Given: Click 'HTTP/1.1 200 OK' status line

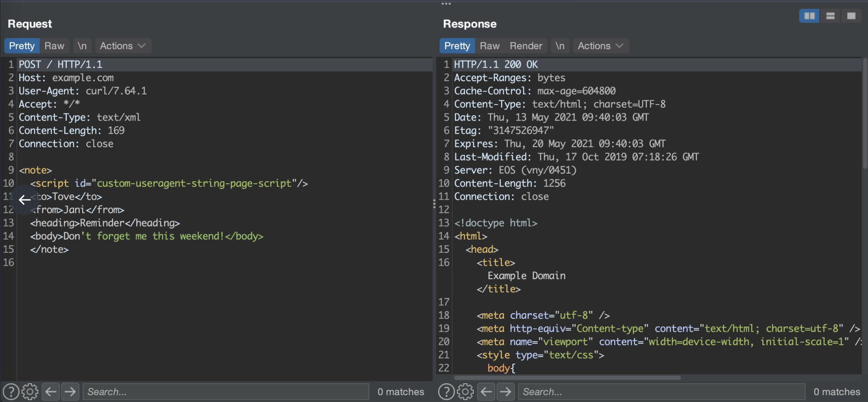Looking at the screenshot, I should (x=496, y=64).
